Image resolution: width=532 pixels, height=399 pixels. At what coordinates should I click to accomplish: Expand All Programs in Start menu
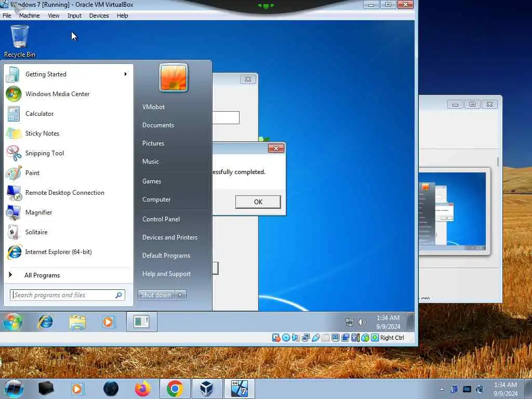[42, 275]
